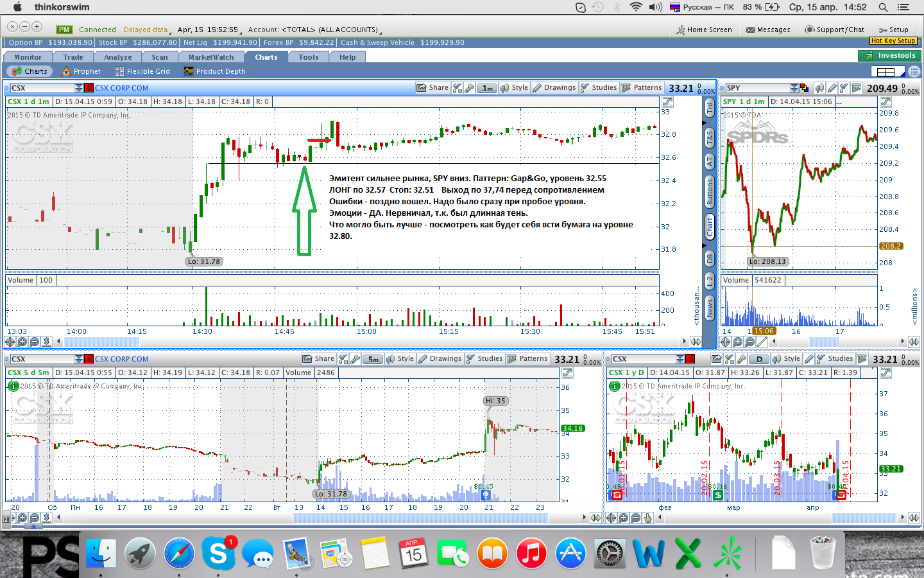The height and width of the screenshot is (578, 924).
Task: Click zoom out icon under CSX 1m chart
Action: pyautogui.click(x=35, y=342)
